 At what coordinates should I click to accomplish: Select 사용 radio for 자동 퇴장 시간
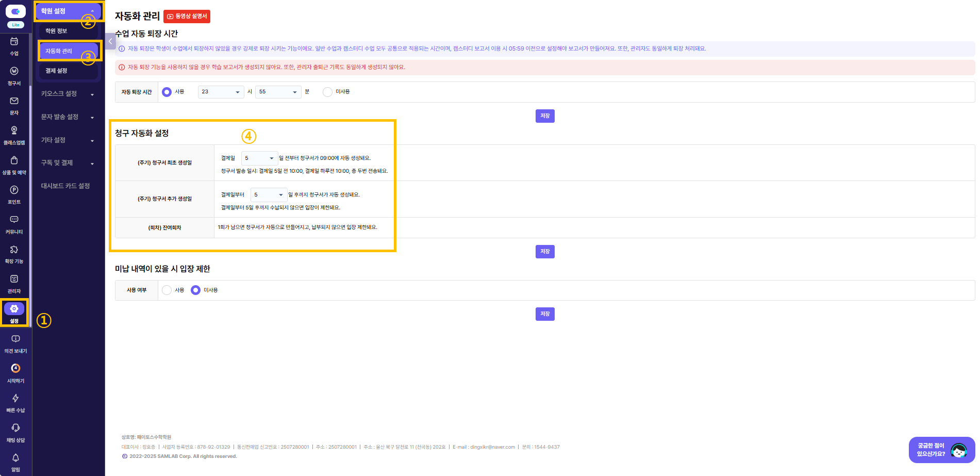tap(167, 92)
